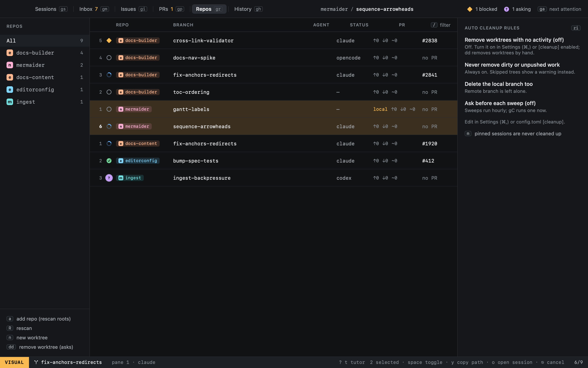This screenshot has height=368, width=588.
Task: Click the spinner icon on docs-builder fix-anchors-redirects row
Action: coord(109,75)
